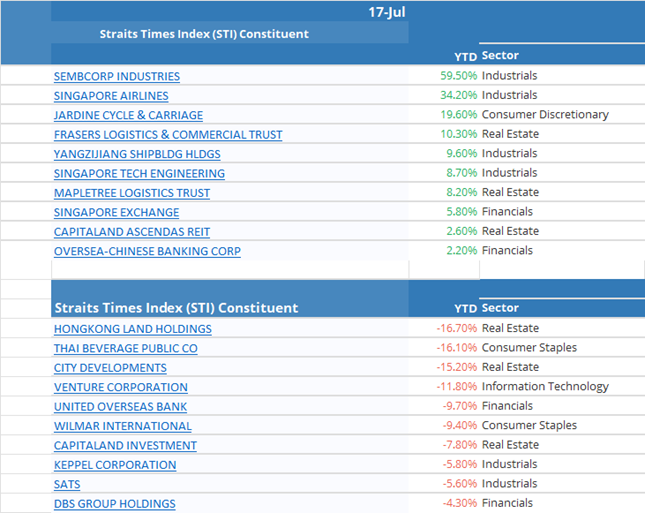This screenshot has height=513, width=645.
Task: Select Information Technology sector cell
Action: click(545, 386)
